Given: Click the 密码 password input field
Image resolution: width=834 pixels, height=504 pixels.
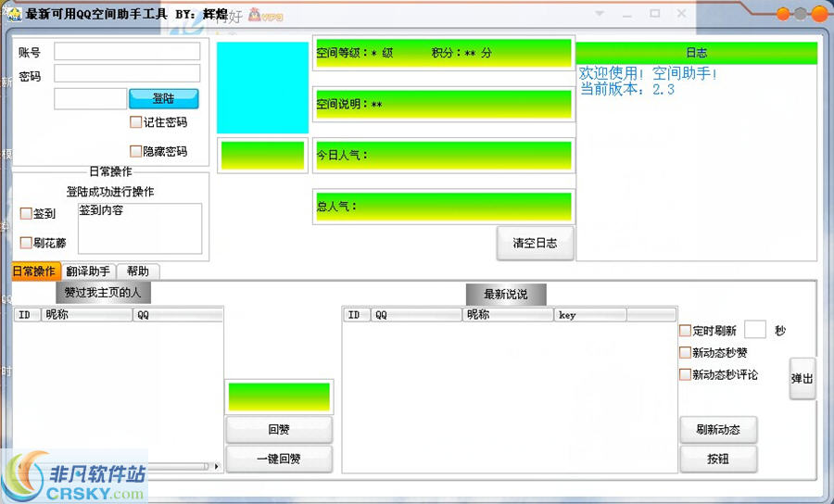Looking at the screenshot, I should 127,73.
